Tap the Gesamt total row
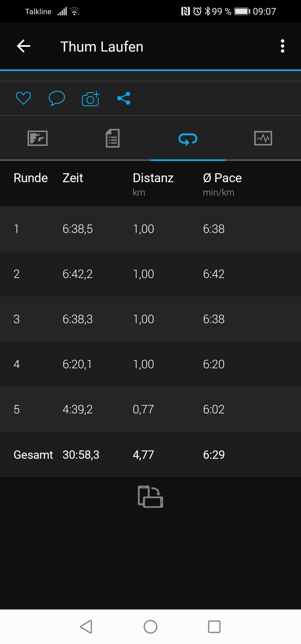 tap(151, 455)
